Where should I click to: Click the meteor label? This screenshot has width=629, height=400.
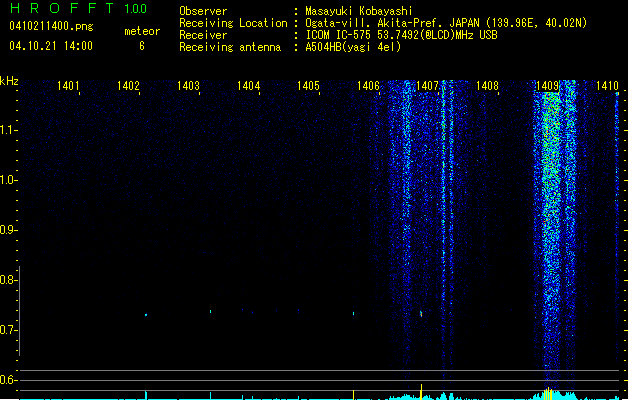[142, 31]
